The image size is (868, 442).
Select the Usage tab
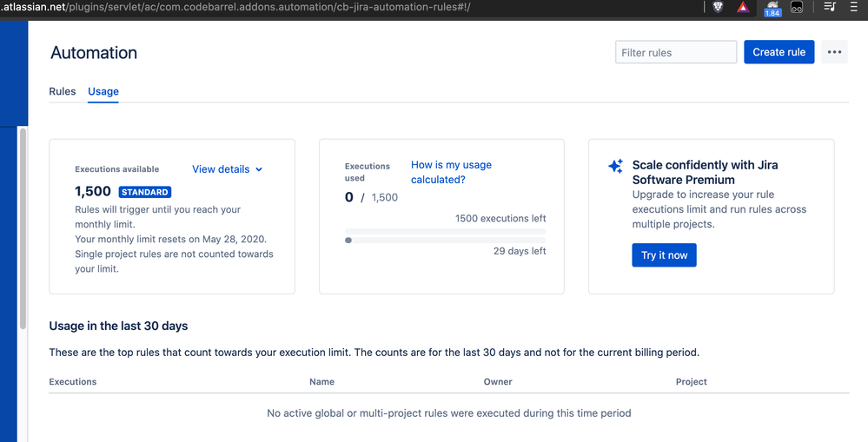click(x=103, y=91)
